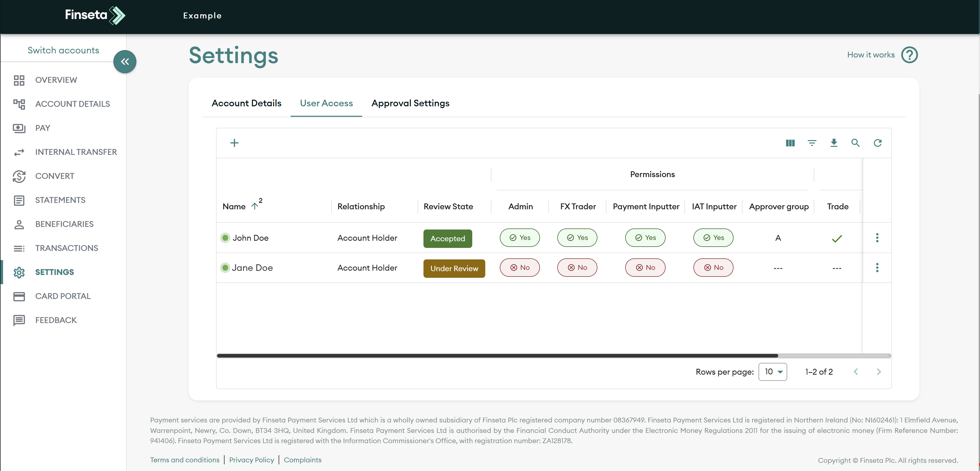The image size is (980, 471).
Task: Toggle Jane Doe's FX Trader No chip
Action: [577, 268]
